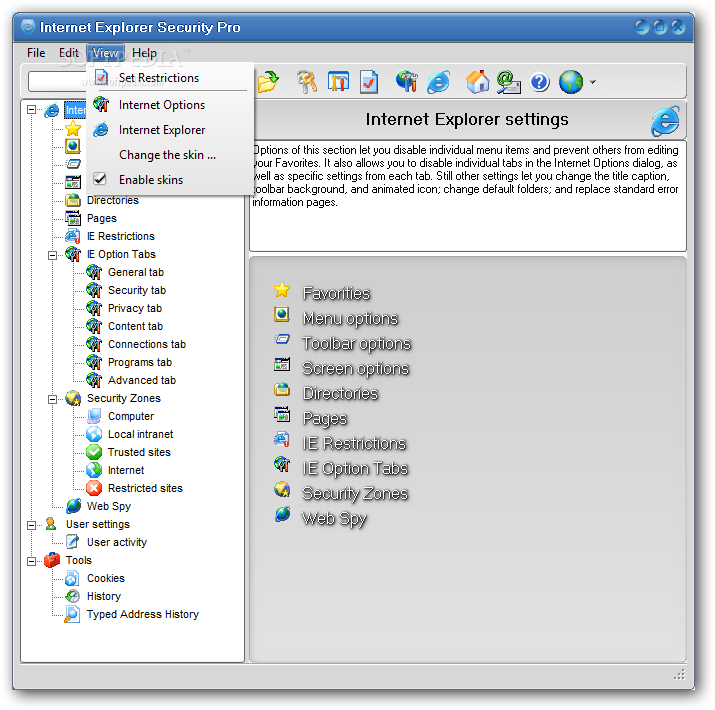Open the Web Spy link in the right panel
Image resolution: width=715 pixels, height=710 pixels.
335,518
